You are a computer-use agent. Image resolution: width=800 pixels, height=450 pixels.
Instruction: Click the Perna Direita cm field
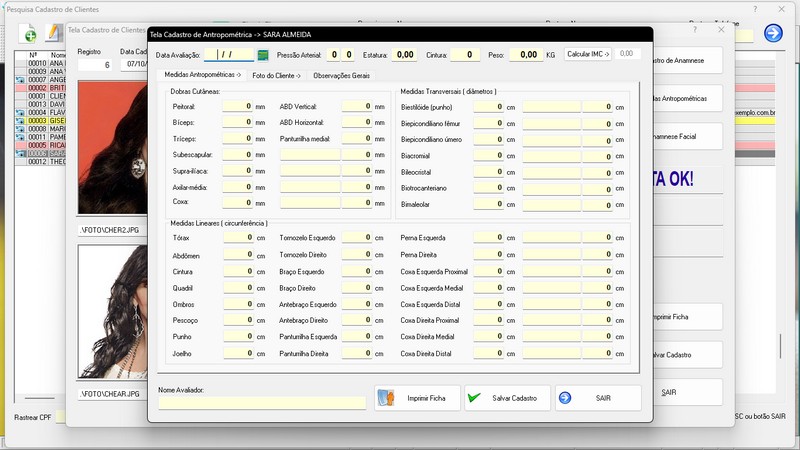pyautogui.click(x=488, y=255)
